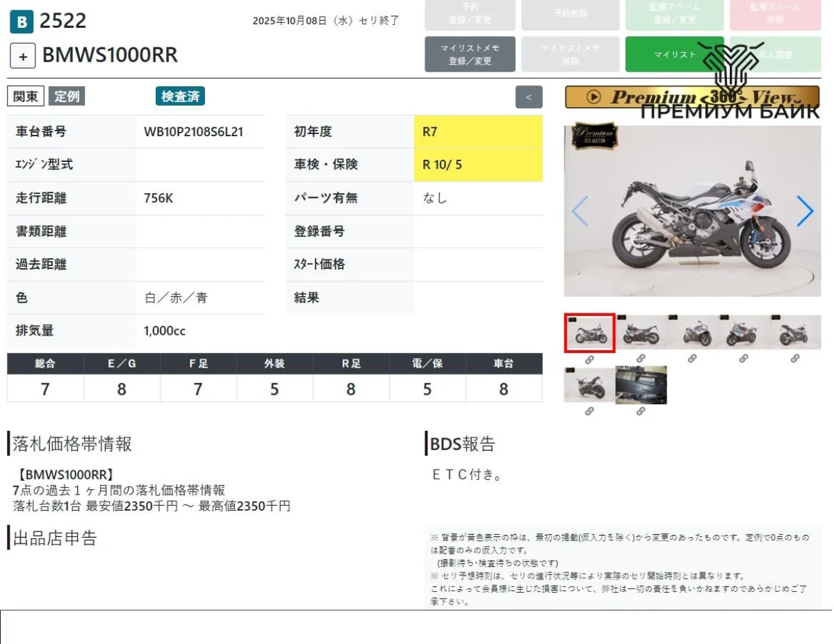Screen dimensions: 834x644
Task: Open the link icon under the first thumbnail
Action: pos(589,359)
